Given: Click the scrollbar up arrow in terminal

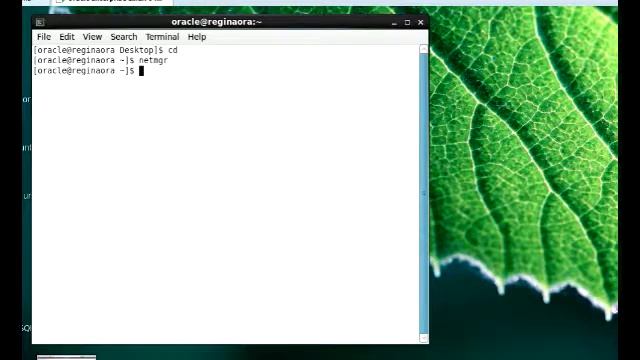Looking at the screenshot, I should click(424, 49).
